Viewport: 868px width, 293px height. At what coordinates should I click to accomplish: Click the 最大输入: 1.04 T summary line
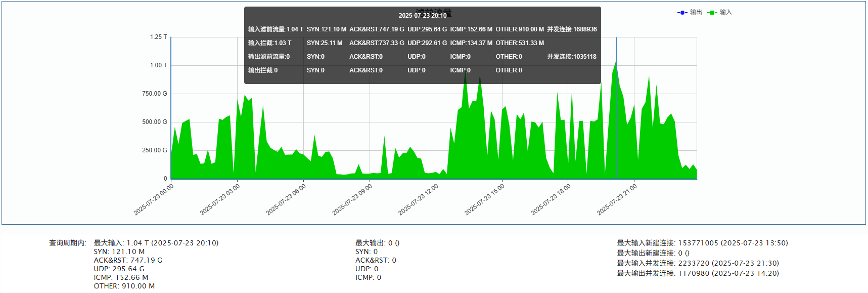pos(156,243)
